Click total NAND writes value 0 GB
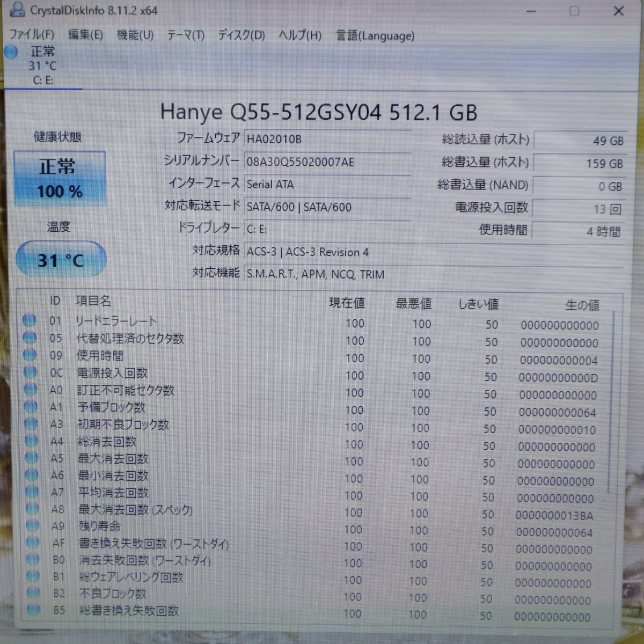Screen dimensions: 644x644 (x=579, y=186)
